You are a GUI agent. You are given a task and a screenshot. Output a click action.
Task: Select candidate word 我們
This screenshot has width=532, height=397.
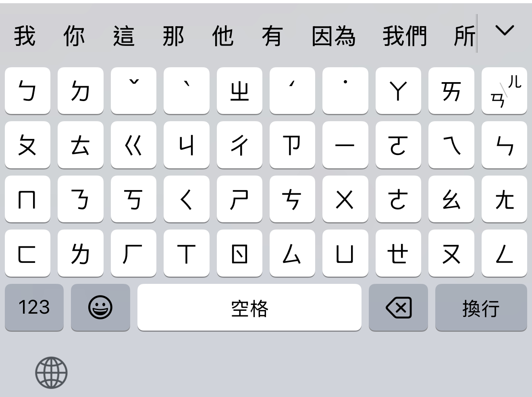pos(405,36)
